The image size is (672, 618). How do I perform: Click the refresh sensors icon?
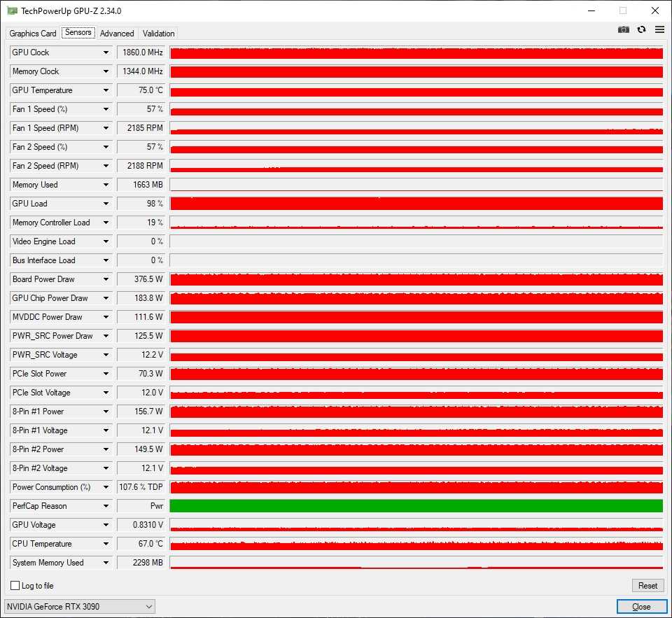point(641,30)
